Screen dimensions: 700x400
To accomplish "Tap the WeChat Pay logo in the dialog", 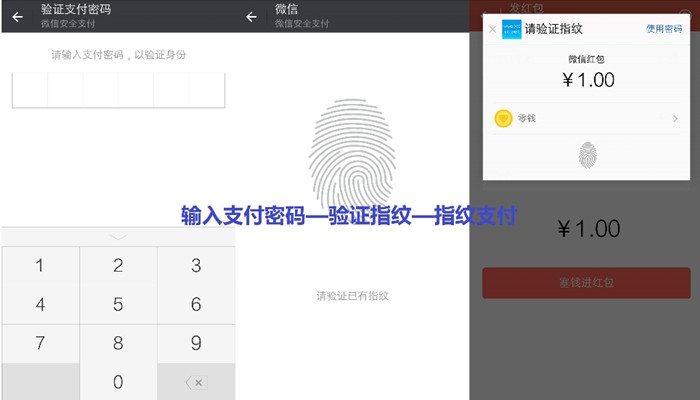I will [511, 29].
